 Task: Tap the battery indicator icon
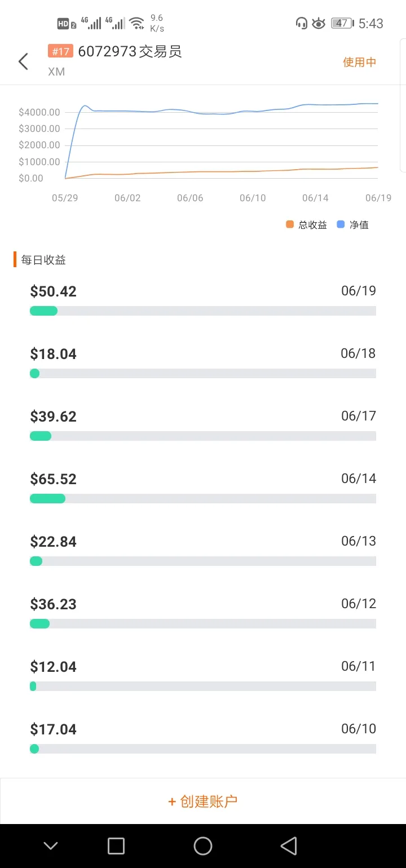point(342,23)
